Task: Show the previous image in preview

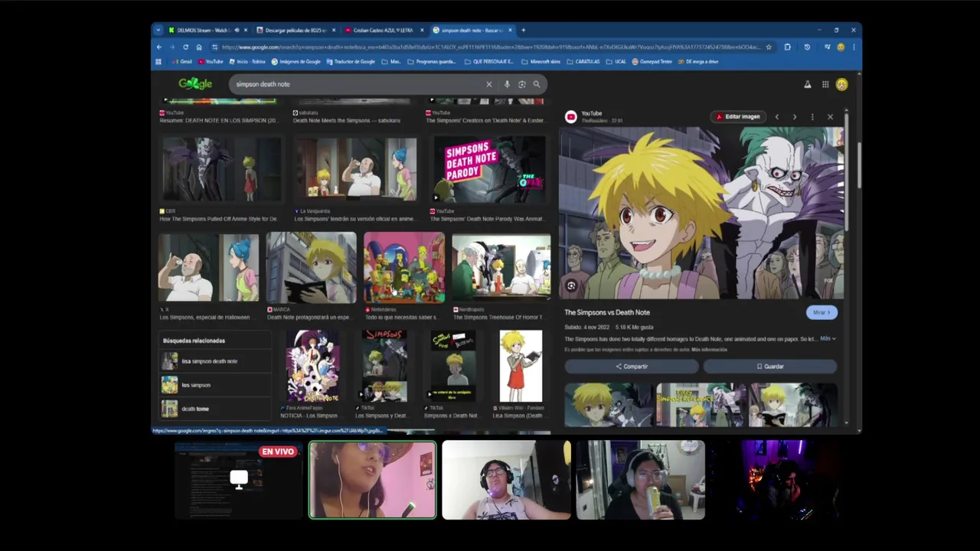Action: [x=777, y=116]
